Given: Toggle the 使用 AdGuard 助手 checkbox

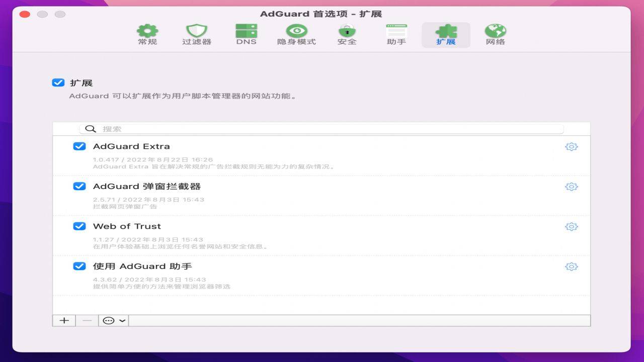Looking at the screenshot, I should 79,266.
